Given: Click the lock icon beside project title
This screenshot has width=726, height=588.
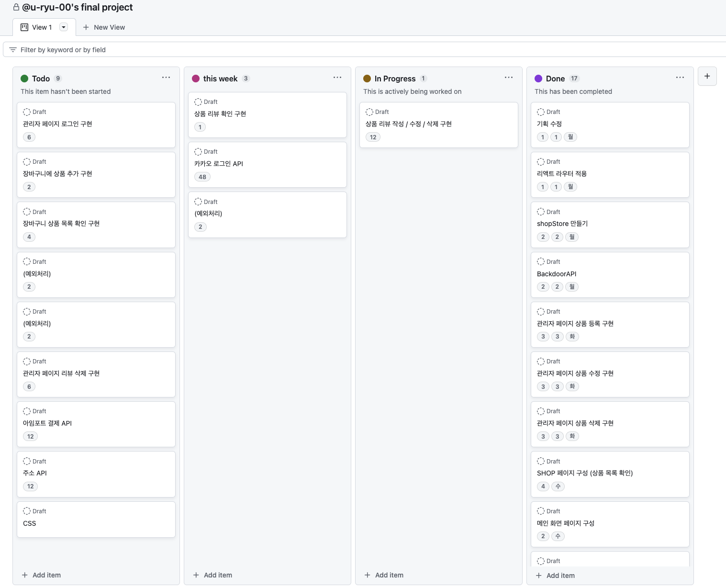Looking at the screenshot, I should pos(16,7).
